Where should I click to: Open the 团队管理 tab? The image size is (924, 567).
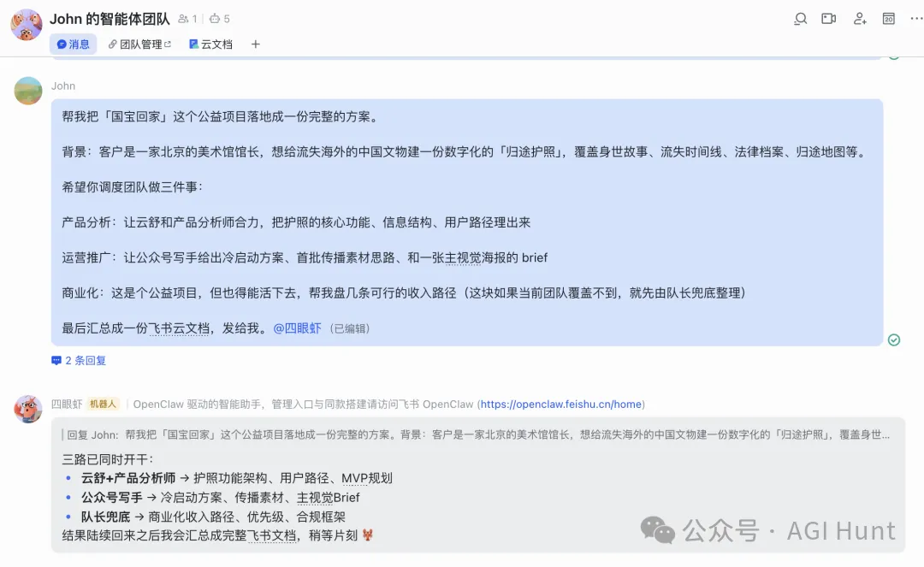coord(140,44)
